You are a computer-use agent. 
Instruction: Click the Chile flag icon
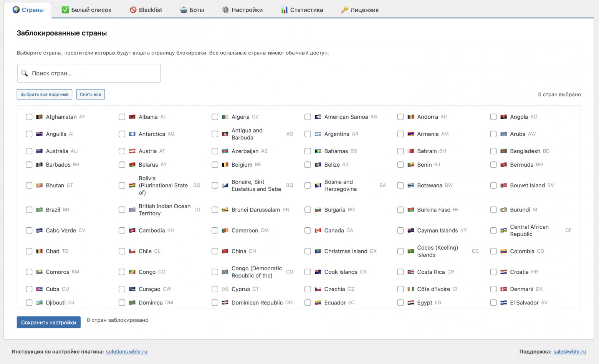(132, 251)
